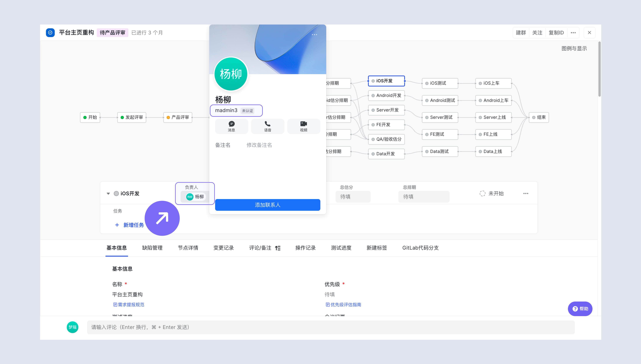Click the 添加联系人 button
Screen dimensions: 641x364
coord(268,205)
